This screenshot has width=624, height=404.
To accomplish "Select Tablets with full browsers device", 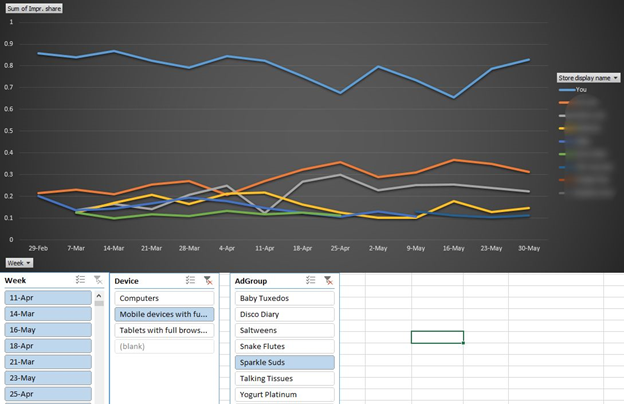I will coord(164,330).
